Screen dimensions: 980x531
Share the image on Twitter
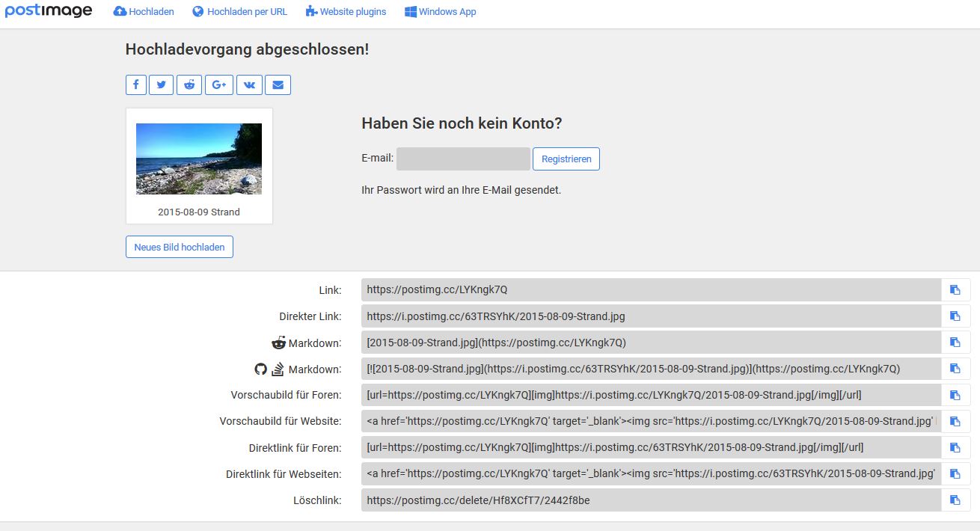tap(161, 85)
